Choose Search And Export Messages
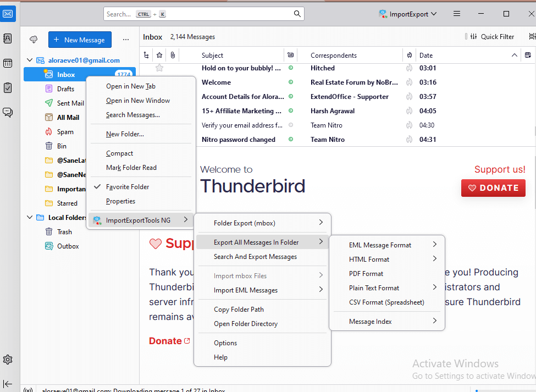Viewport: 536px width, 392px height. [262, 256]
